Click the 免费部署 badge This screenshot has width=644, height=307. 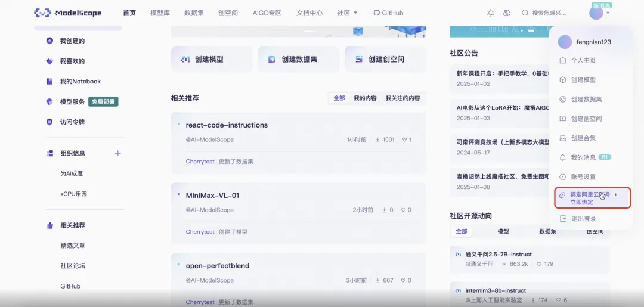pos(103,102)
